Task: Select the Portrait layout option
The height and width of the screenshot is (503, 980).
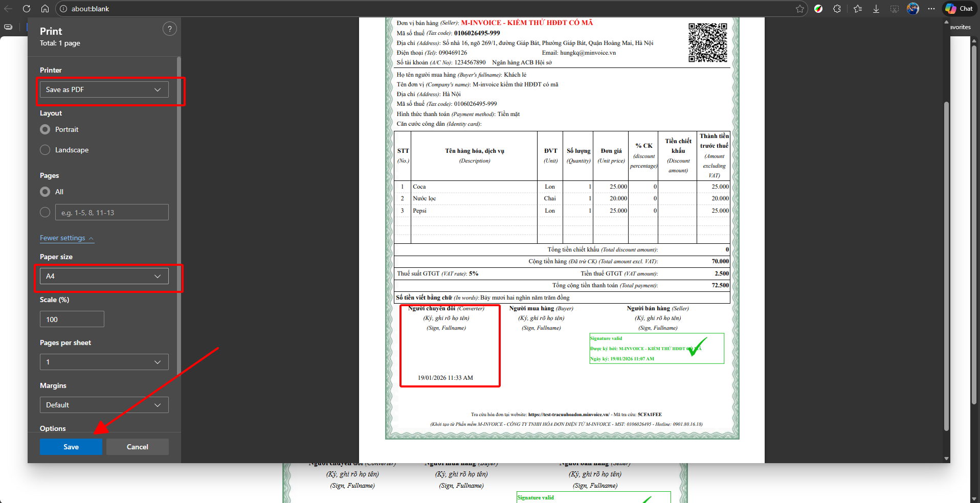Action: [x=46, y=129]
